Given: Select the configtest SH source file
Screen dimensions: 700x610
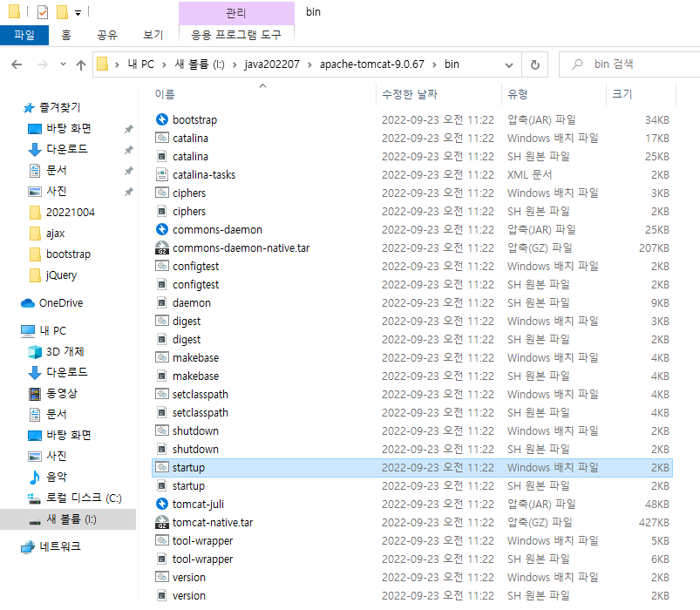Looking at the screenshot, I should click(412, 284).
